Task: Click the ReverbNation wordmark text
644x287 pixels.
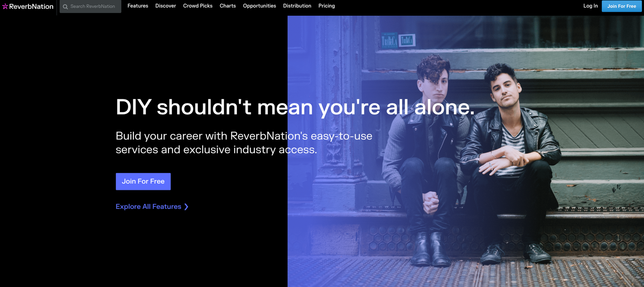Action: 31,6
